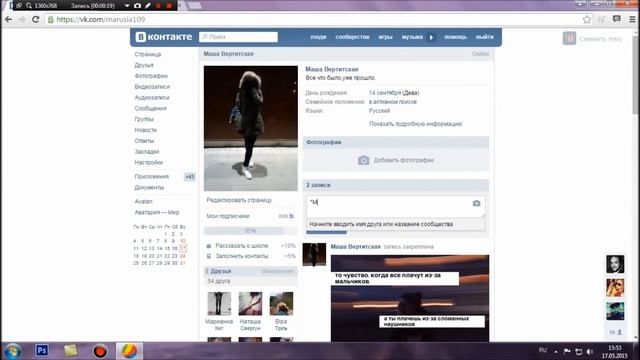Click the speech-bubble extension icon in toolbar

[x=617, y=19]
